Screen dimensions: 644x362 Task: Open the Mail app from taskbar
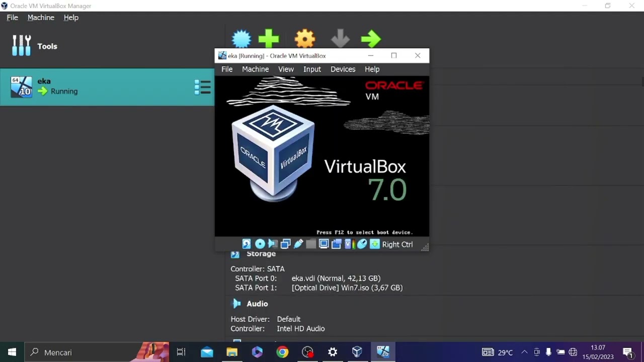(207, 352)
